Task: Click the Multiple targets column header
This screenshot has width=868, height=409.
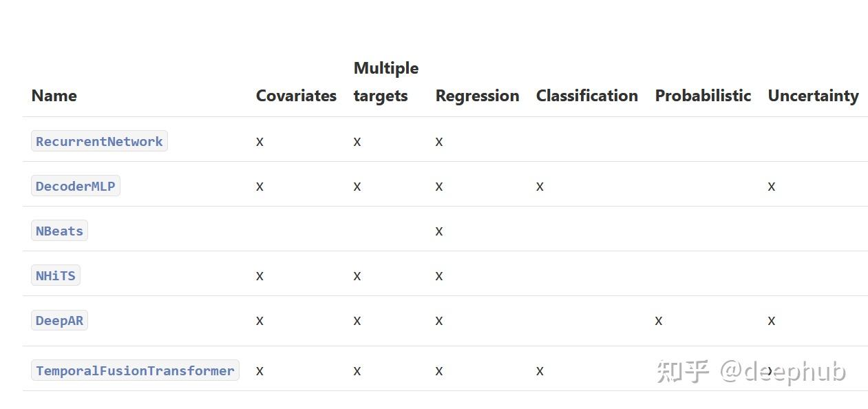Action: [386, 82]
